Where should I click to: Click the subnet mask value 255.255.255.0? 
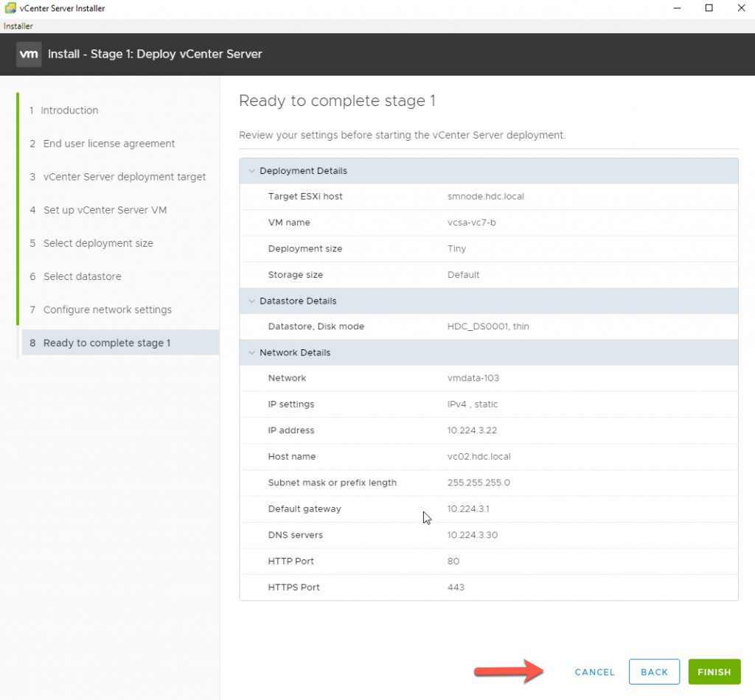click(478, 483)
